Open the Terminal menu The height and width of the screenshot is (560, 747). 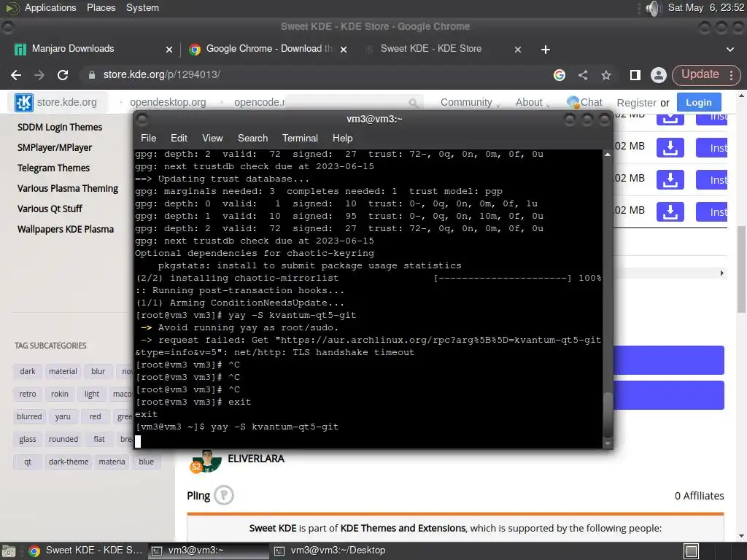coord(300,138)
